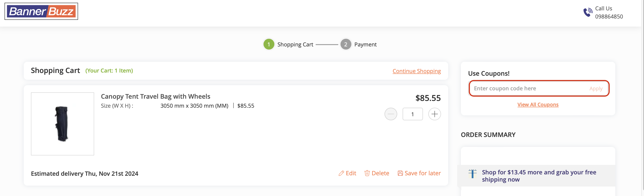Focus the coupon code input field

click(527, 89)
